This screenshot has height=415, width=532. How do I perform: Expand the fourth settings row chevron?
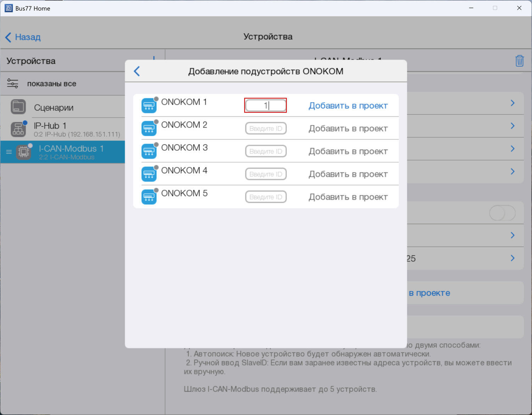(512, 172)
